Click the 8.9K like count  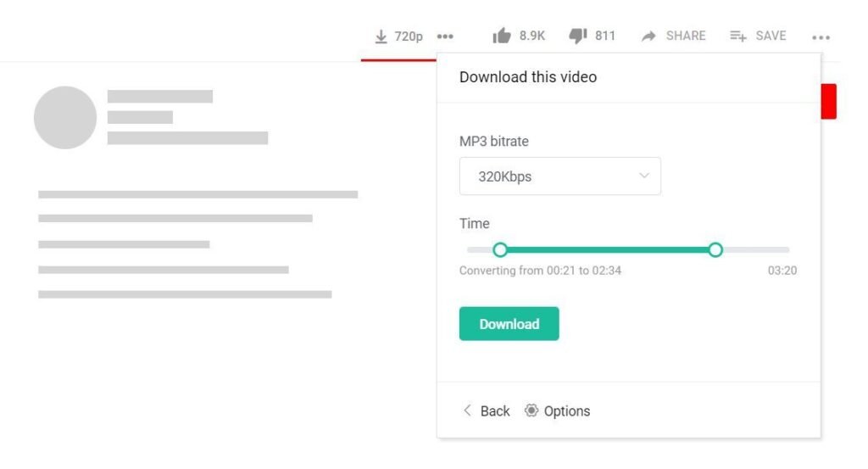[532, 36]
